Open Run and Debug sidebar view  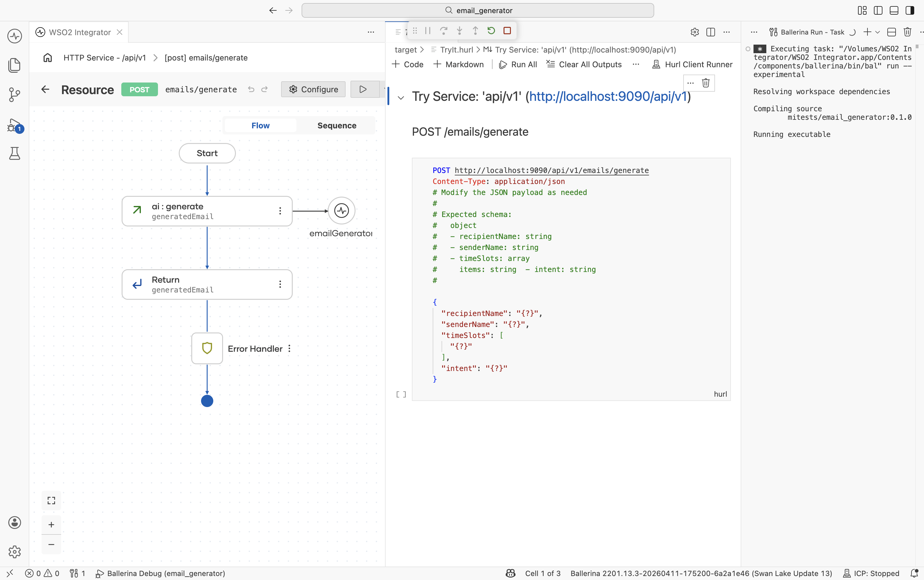(x=15, y=125)
